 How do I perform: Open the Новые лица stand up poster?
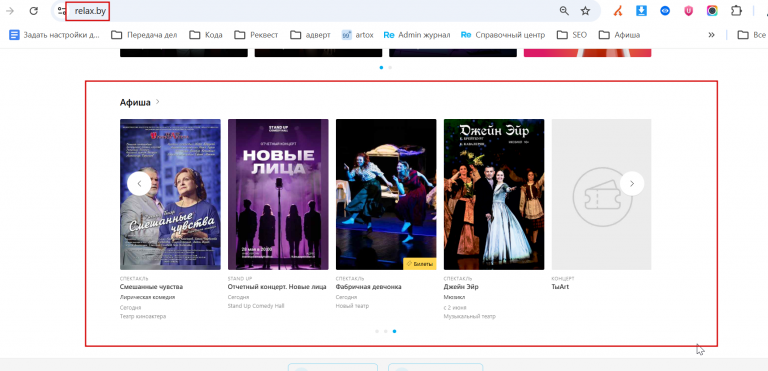(x=278, y=194)
